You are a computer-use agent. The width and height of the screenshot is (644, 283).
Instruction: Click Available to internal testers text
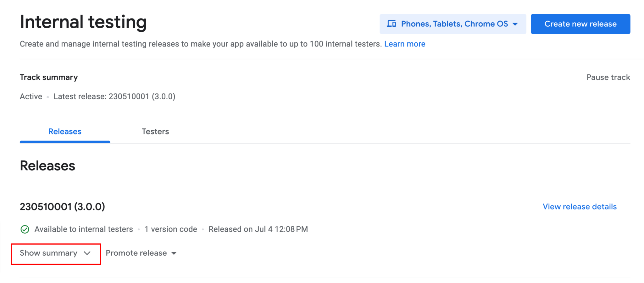click(x=84, y=229)
